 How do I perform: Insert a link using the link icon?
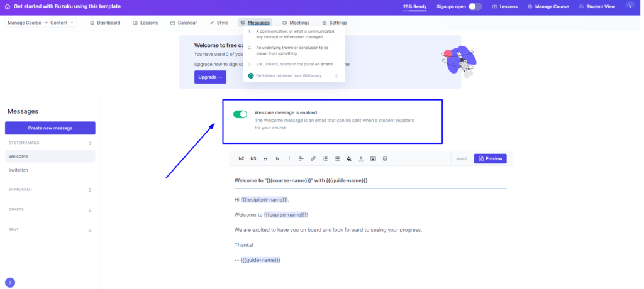click(x=313, y=158)
